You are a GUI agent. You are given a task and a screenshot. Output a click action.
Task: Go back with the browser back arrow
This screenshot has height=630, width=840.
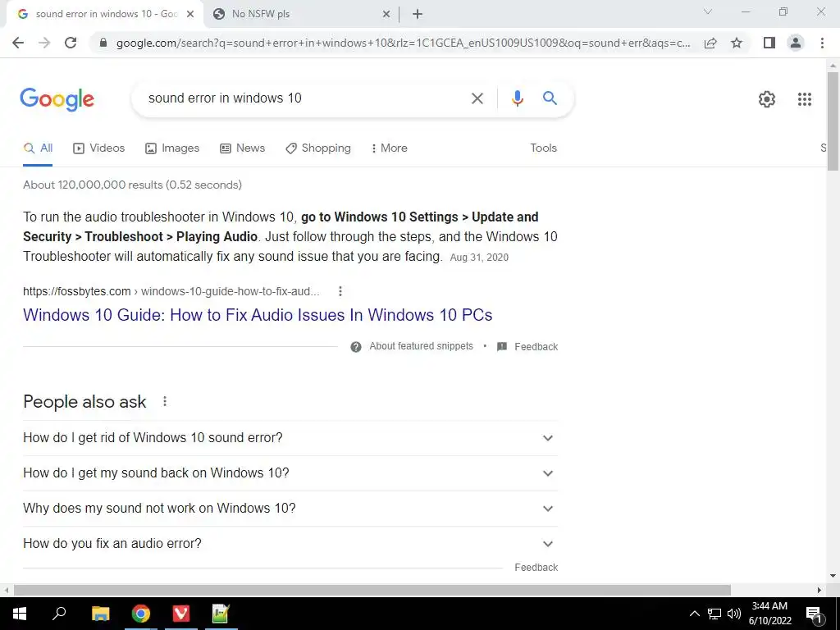(18, 43)
